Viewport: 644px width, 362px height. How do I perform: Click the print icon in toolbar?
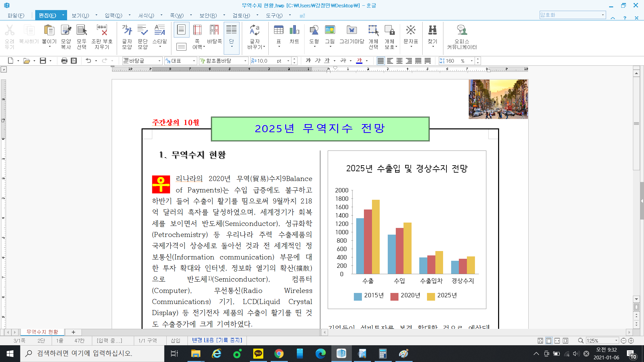[x=64, y=61]
